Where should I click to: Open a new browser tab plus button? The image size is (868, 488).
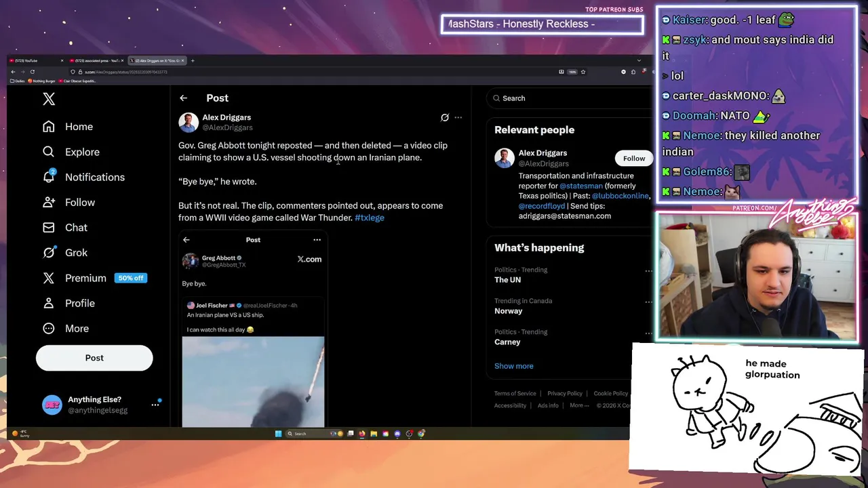(x=193, y=61)
